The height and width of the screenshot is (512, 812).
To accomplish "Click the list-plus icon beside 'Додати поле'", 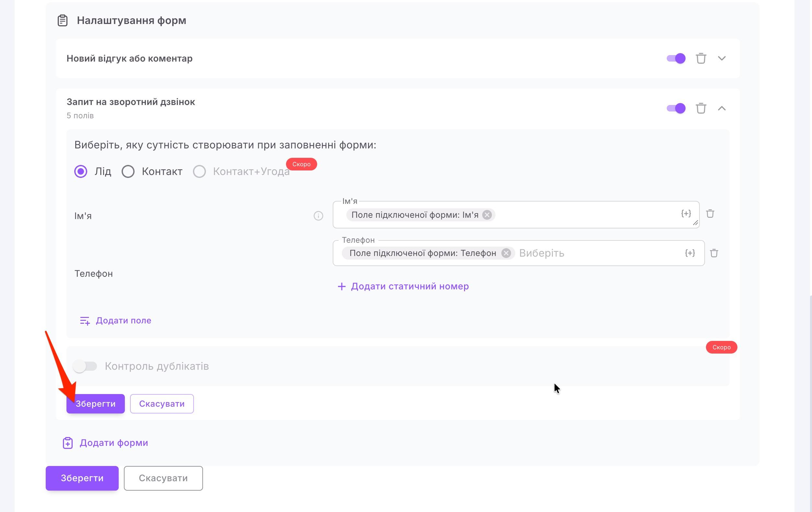I will point(85,320).
